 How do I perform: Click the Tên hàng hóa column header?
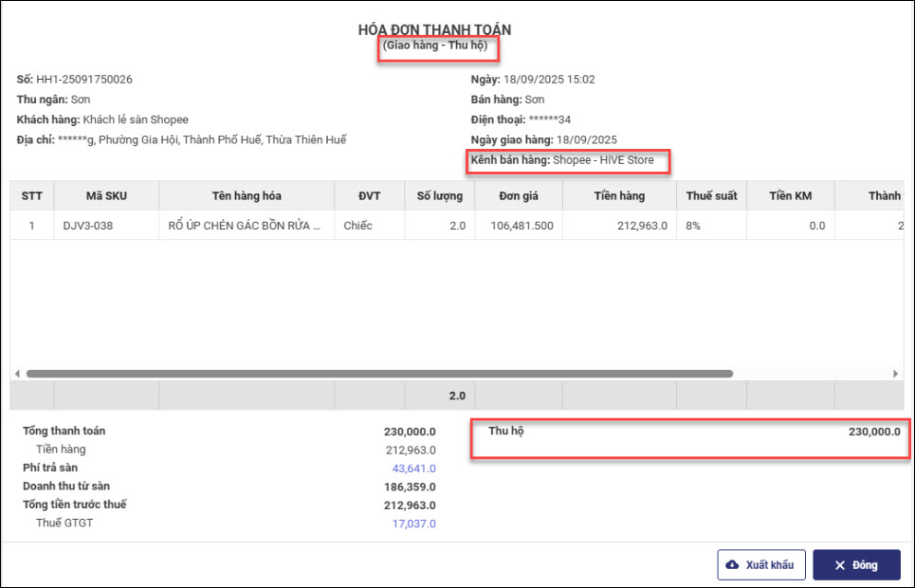(x=247, y=196)
